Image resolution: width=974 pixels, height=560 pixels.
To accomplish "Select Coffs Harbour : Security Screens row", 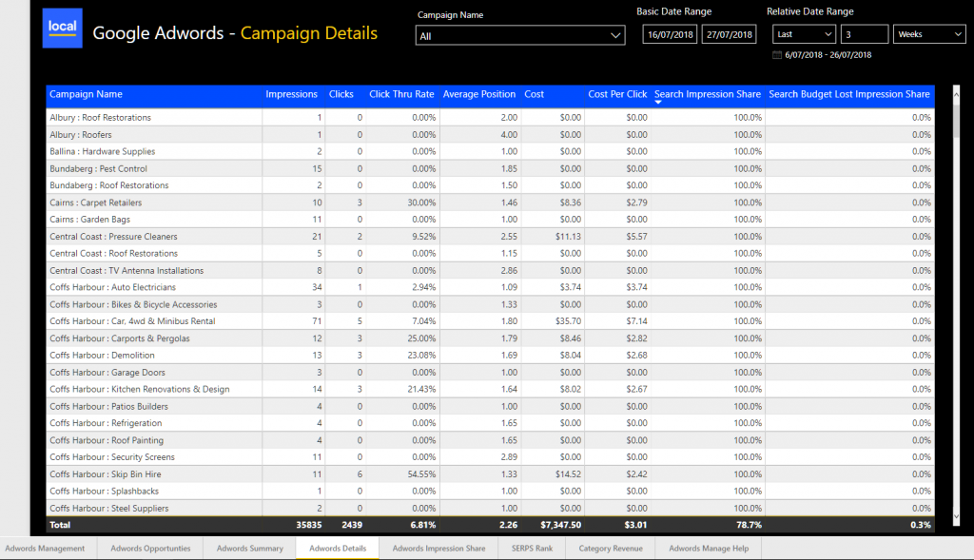I will tap(490, 457).
